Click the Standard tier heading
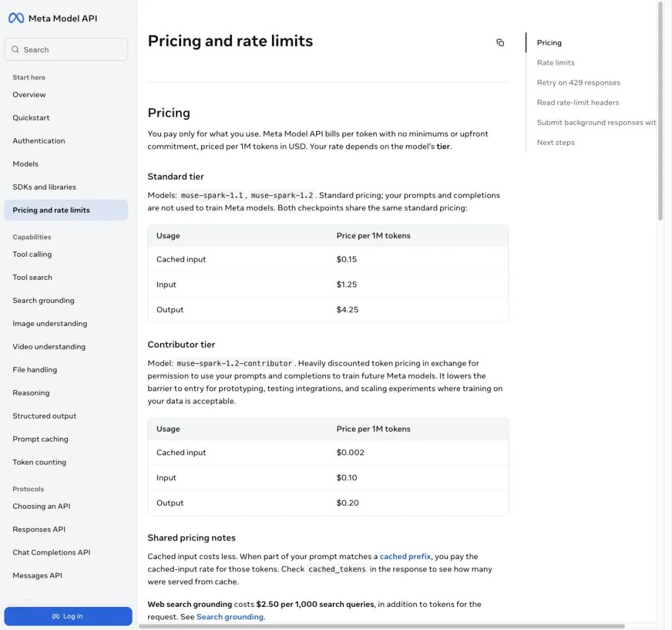The width and height of the screenshot is (672, 630). (175, 177)
